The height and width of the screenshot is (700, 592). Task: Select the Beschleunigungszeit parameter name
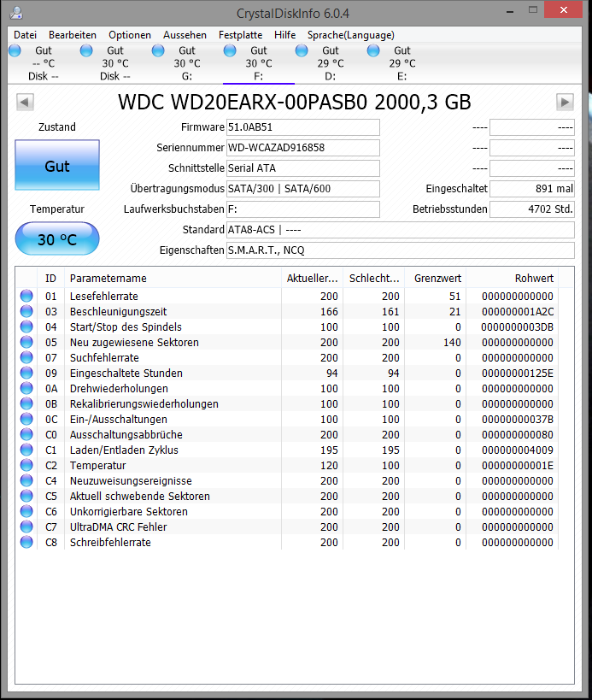(x=118, y=312)
